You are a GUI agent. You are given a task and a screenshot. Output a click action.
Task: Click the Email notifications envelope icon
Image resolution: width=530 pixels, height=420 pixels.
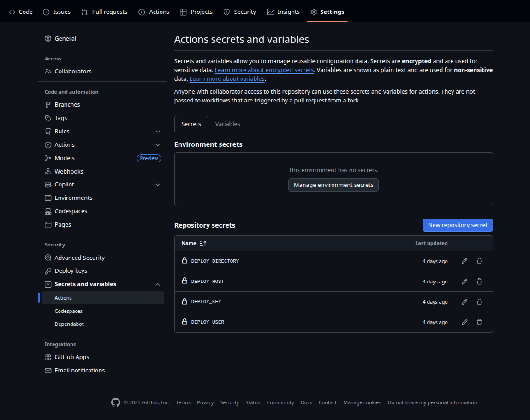tap(48, 370)
